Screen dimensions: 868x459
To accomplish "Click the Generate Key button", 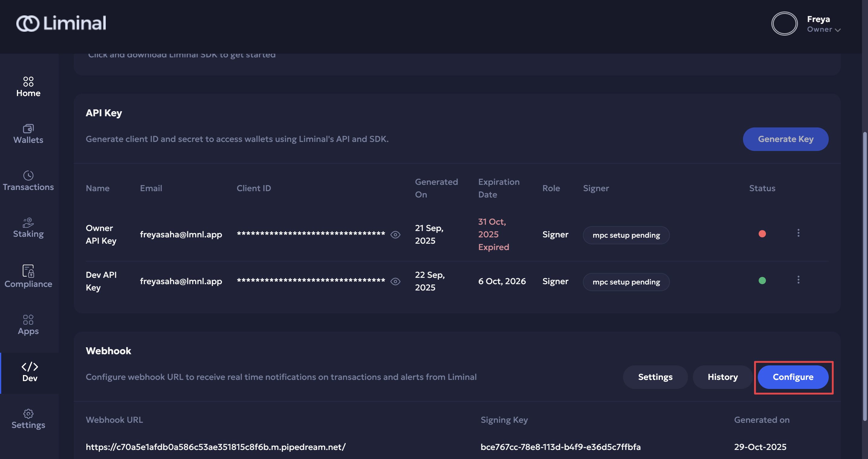I will pyautogui.click(x=785, y=139).
